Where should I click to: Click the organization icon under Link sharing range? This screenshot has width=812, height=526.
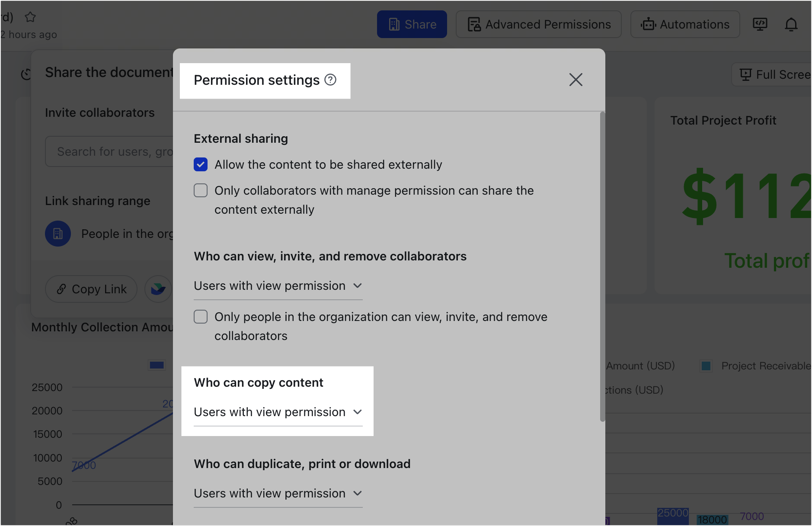pyautogui.click(x=58, y=234)
